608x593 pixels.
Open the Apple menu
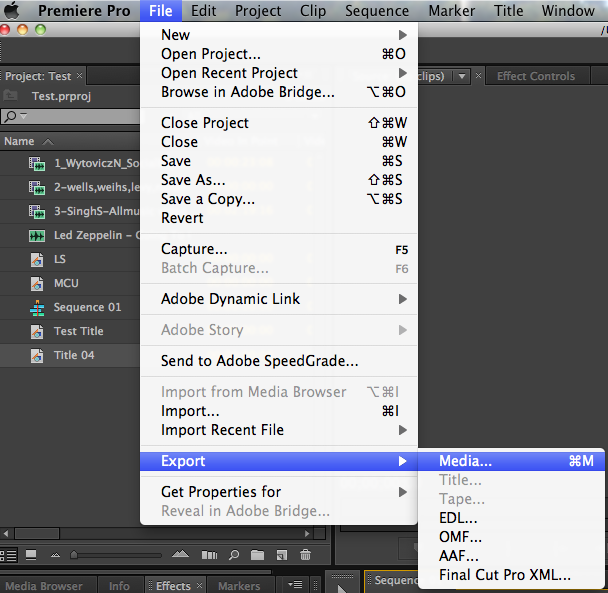[x=12, y=10]
